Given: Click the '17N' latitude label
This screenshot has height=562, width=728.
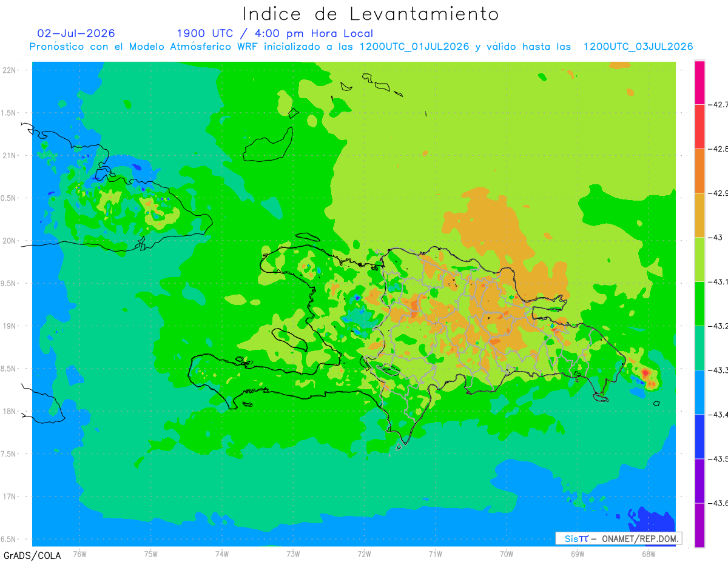Looking at the screenshot, I should click(8, 497).
